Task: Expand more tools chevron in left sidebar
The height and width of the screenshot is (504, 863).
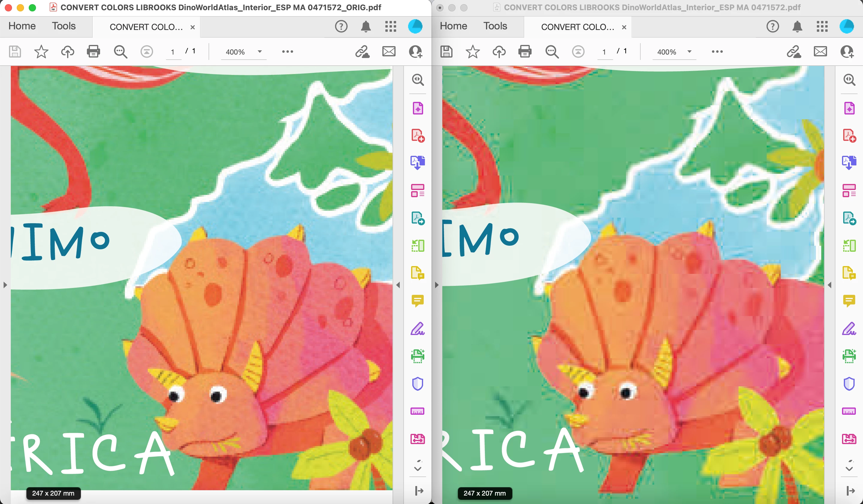Action: point(417,468)
